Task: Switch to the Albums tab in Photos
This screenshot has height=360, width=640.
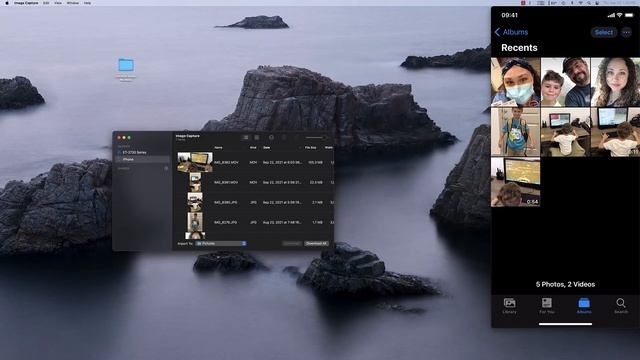Action: point(584,306)
